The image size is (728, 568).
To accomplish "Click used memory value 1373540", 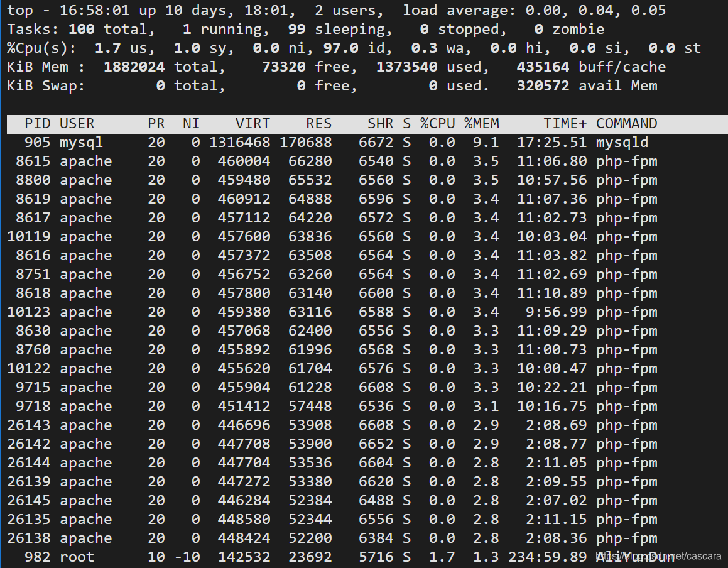I will point(407,67).
